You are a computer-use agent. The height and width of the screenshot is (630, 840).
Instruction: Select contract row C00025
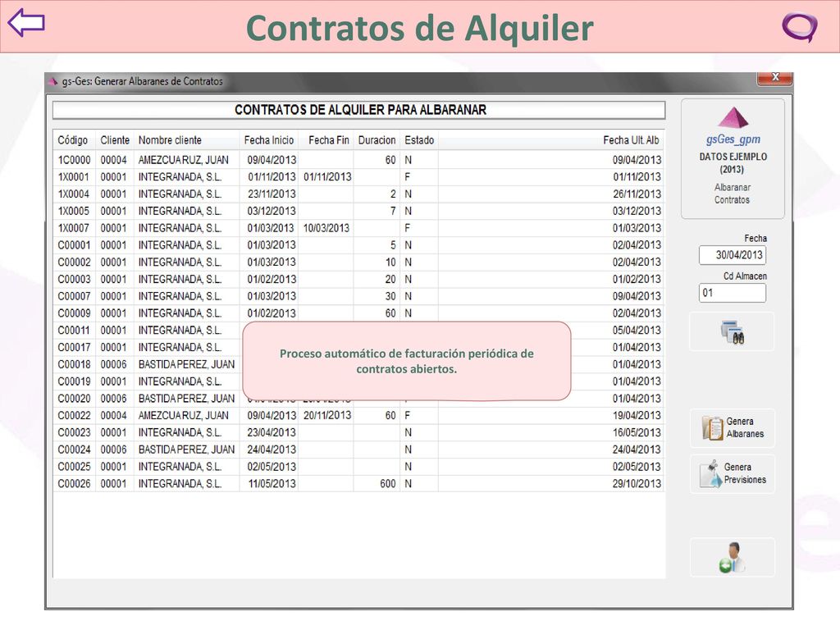pos(358,467)
